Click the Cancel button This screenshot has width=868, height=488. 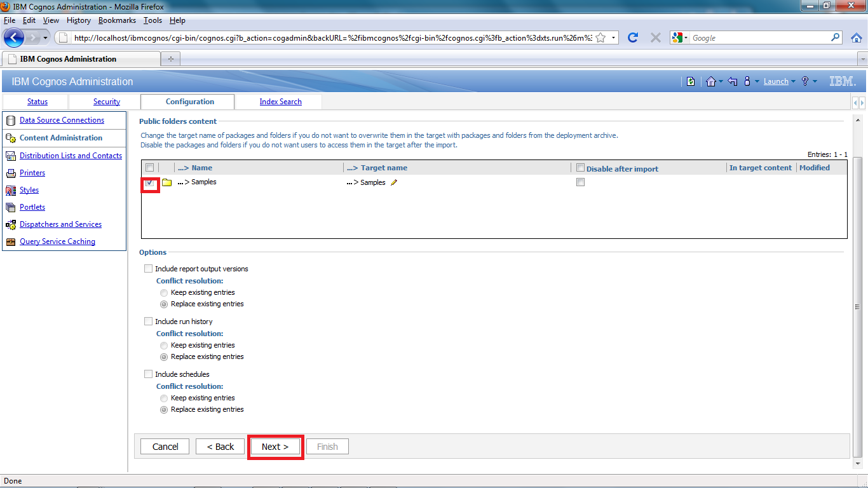(165, 447)
